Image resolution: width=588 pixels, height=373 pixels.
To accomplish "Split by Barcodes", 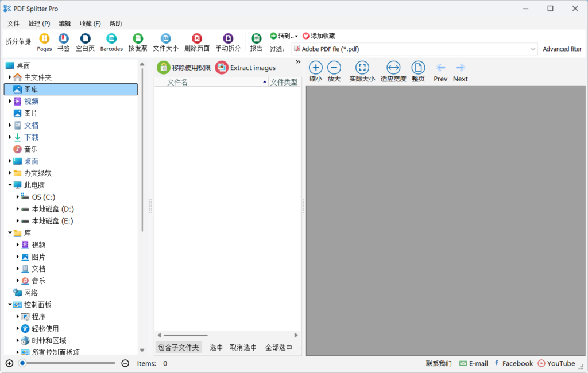I will click(x=111, y=42).
